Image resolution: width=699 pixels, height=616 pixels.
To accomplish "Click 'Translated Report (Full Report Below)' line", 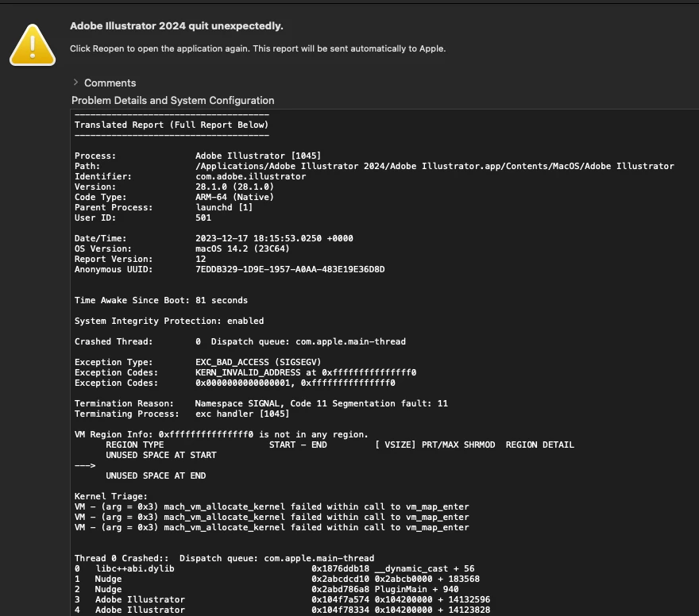I will 172,125.
